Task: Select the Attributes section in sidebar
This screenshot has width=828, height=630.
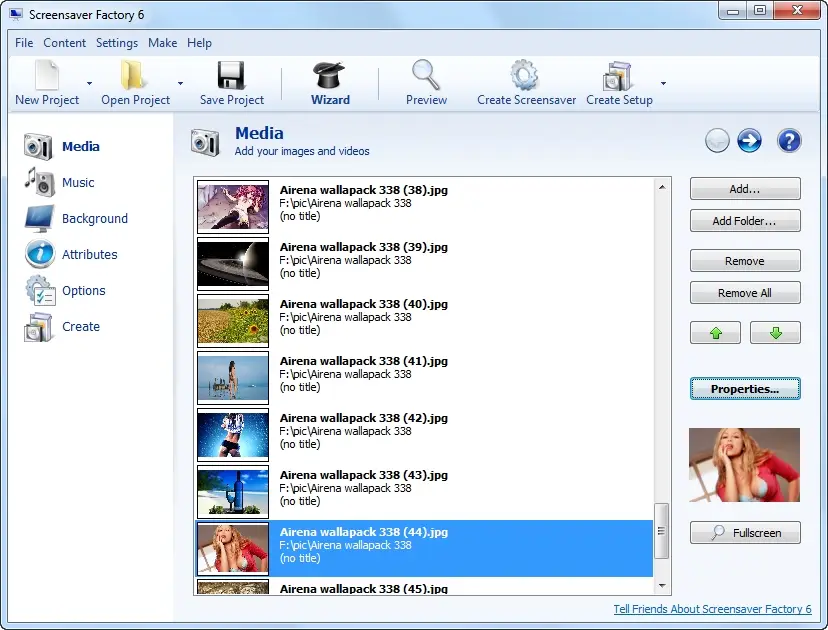Action: tap(89, 254)
